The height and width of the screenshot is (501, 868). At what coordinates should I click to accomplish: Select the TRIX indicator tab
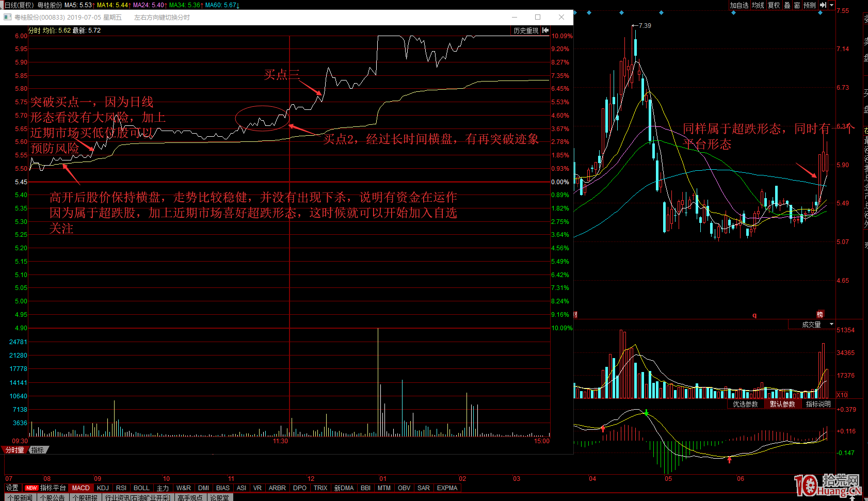[x=320, y=488]
